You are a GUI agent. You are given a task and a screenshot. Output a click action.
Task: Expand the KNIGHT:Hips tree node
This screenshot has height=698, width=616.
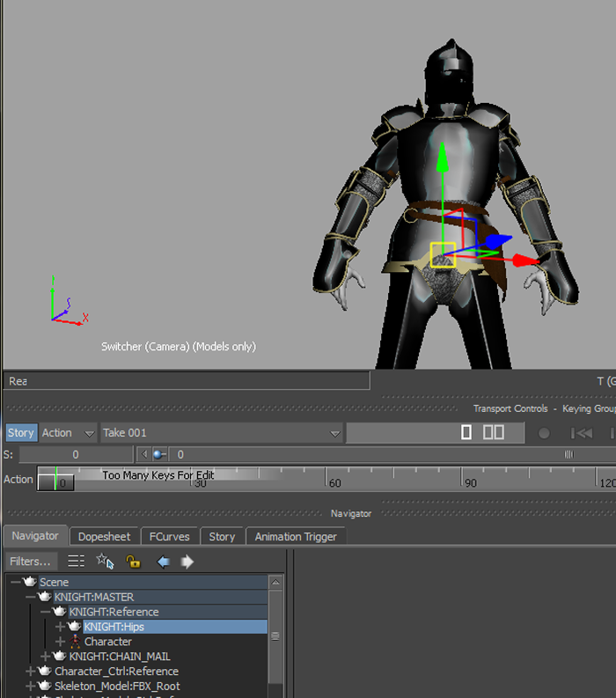click(61, 627)
